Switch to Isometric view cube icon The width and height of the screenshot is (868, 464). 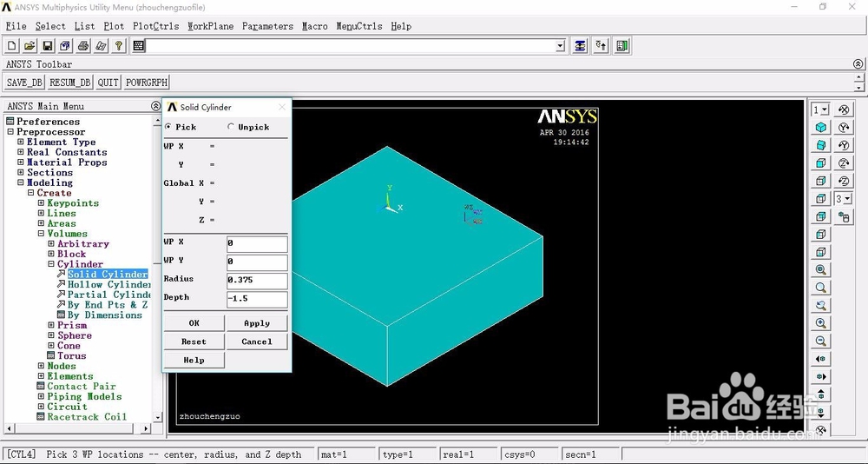coord(821,128)
